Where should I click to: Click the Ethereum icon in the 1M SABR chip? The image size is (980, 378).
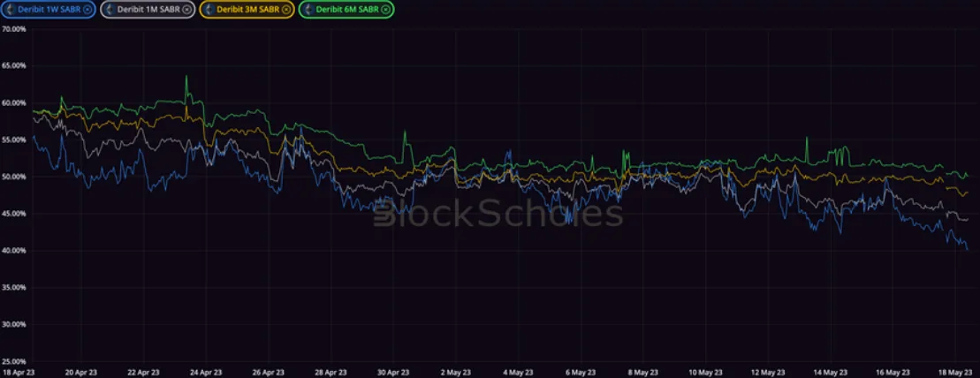click(x=110, y=10)
